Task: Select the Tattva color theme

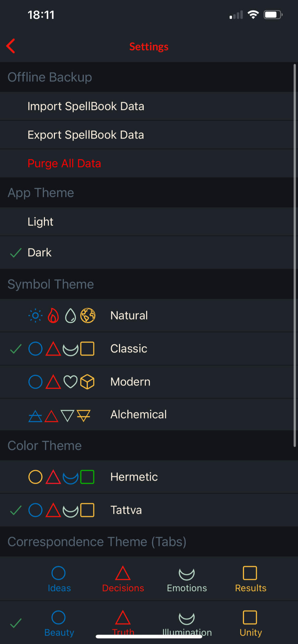Action: click(x=149, y=510)
